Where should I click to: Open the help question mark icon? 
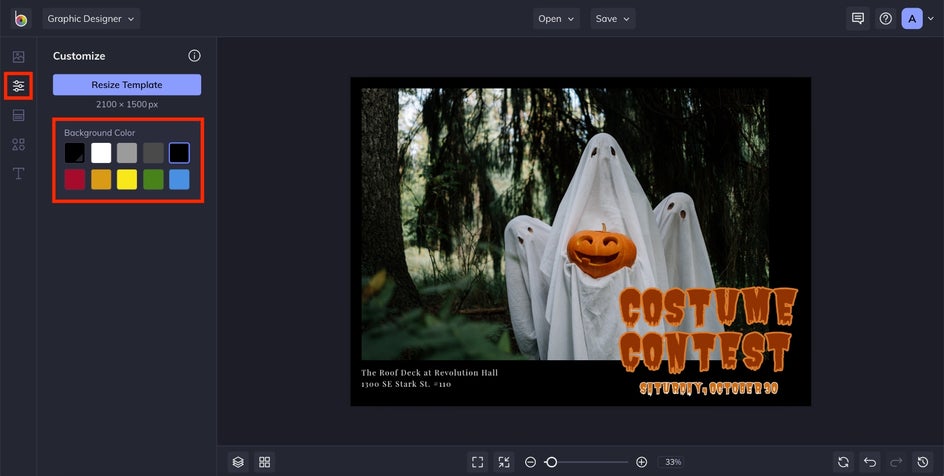[x=885, y=18]
